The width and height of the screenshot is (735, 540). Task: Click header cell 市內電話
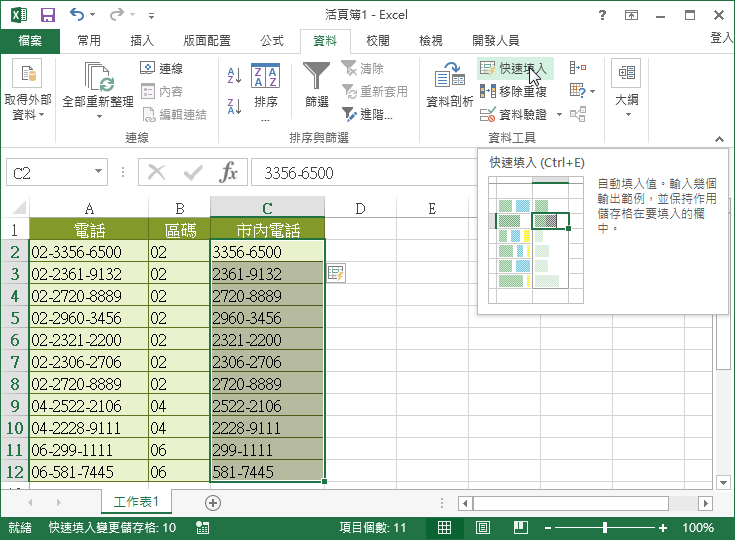coord(267,229)
